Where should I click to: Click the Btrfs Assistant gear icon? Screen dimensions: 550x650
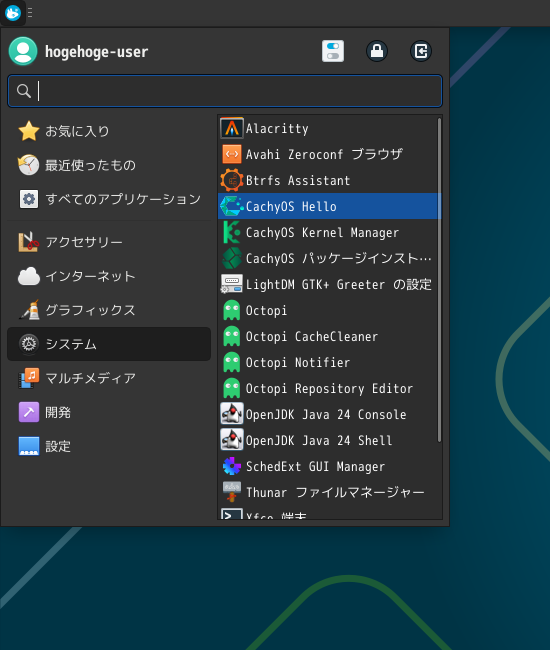tap(232, 180)
